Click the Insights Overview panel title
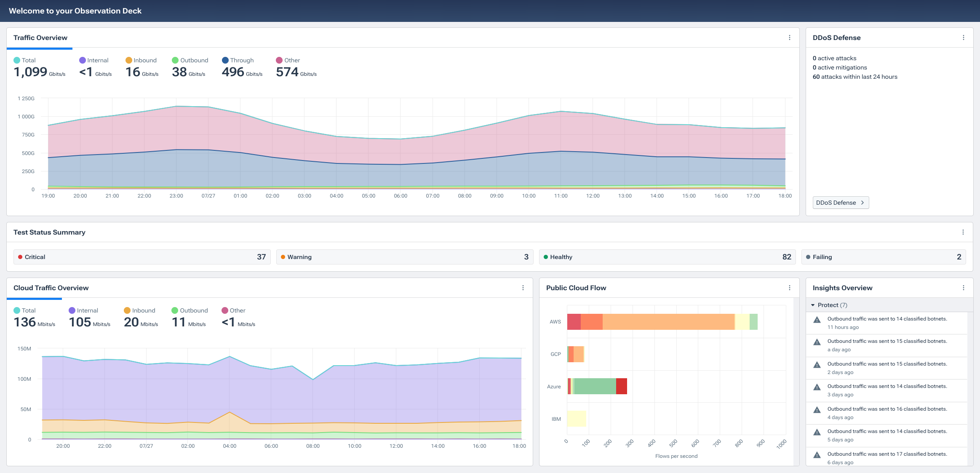Image resolution: width=980 pixels, height=473 pixels. click(842, 288)
